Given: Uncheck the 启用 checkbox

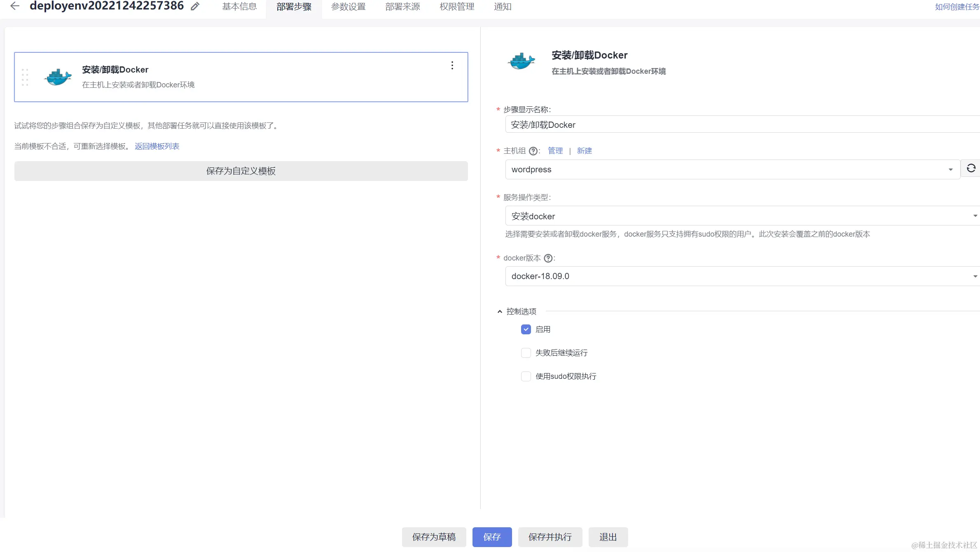Looking at the screenshot, I should click(x=526, y=329).
